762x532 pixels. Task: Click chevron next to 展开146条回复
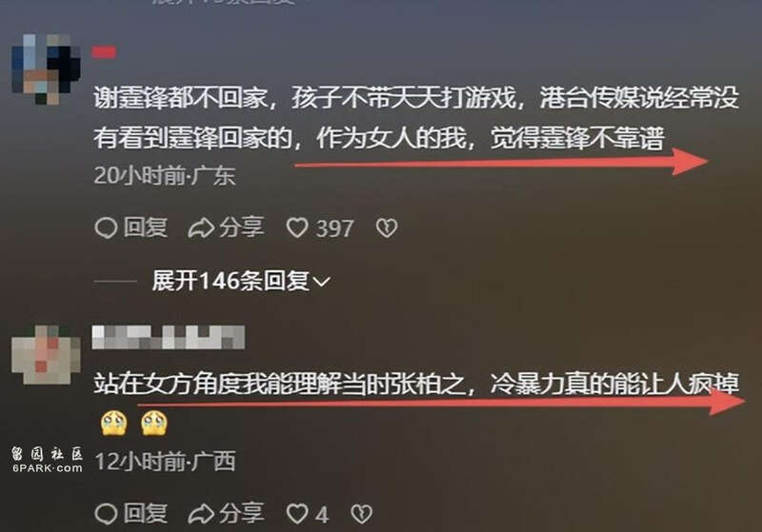point(322,282)
